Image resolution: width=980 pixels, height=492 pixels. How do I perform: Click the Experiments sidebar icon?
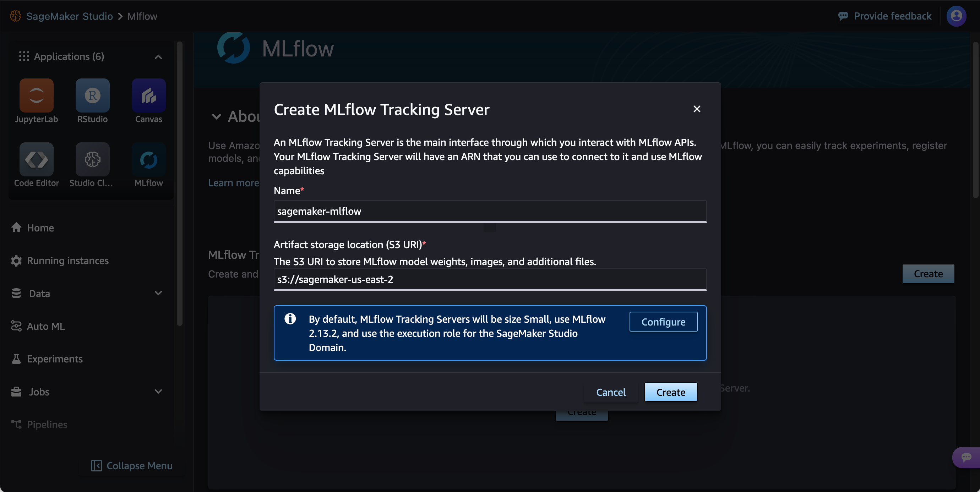16,358
